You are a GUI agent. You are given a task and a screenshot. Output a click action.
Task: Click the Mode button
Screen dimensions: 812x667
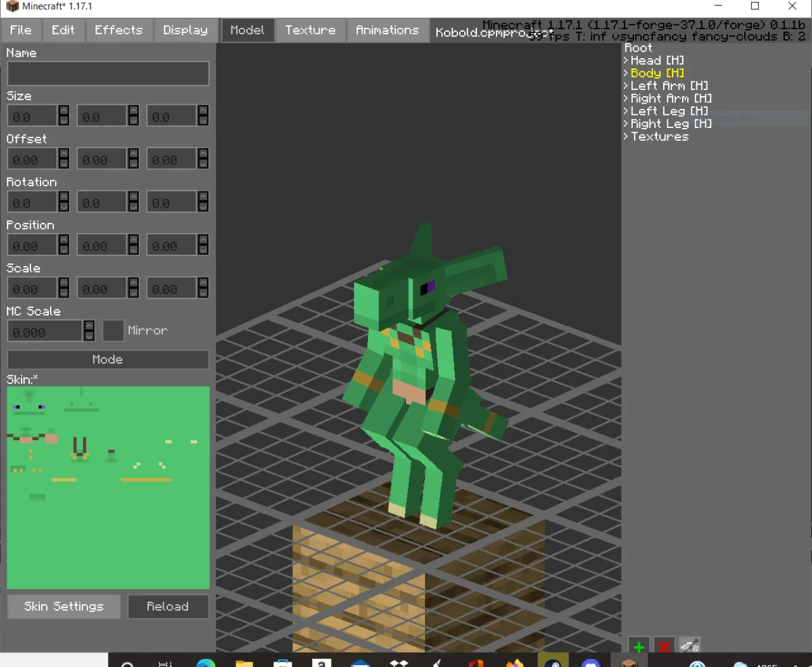click(x=108, y=360)
